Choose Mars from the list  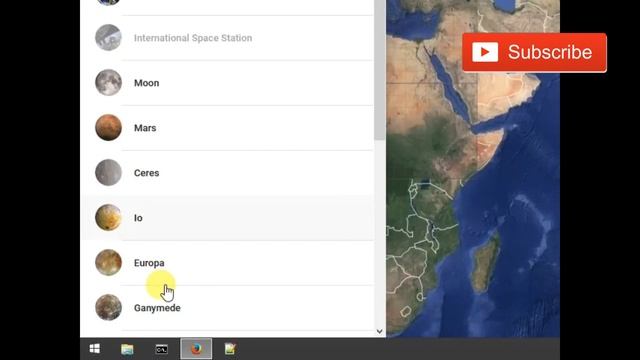[x=145, y=128]
